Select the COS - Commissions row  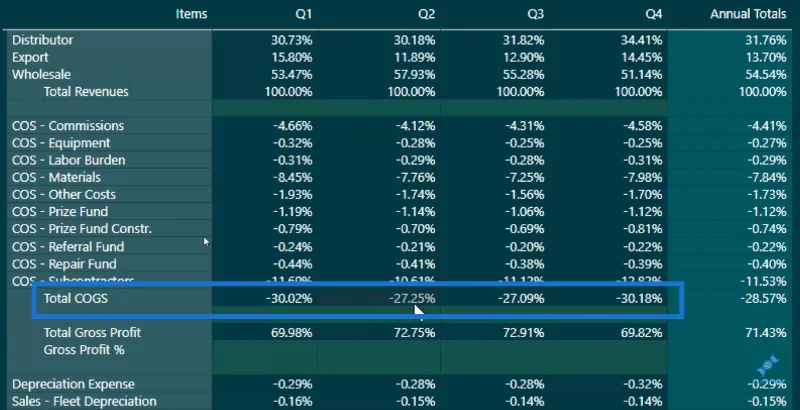[399, 126]
